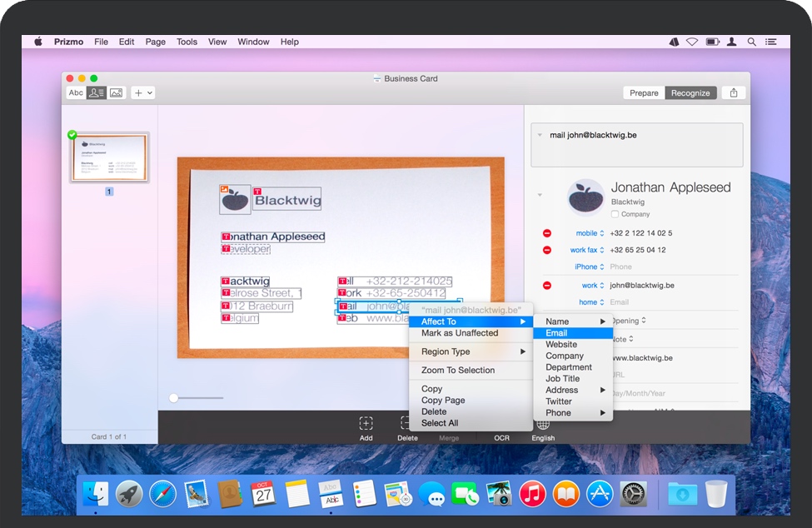This screenshot has height=528, width=812.
Task: Open the Tools menu in menu bar
Action: (187, 42)
